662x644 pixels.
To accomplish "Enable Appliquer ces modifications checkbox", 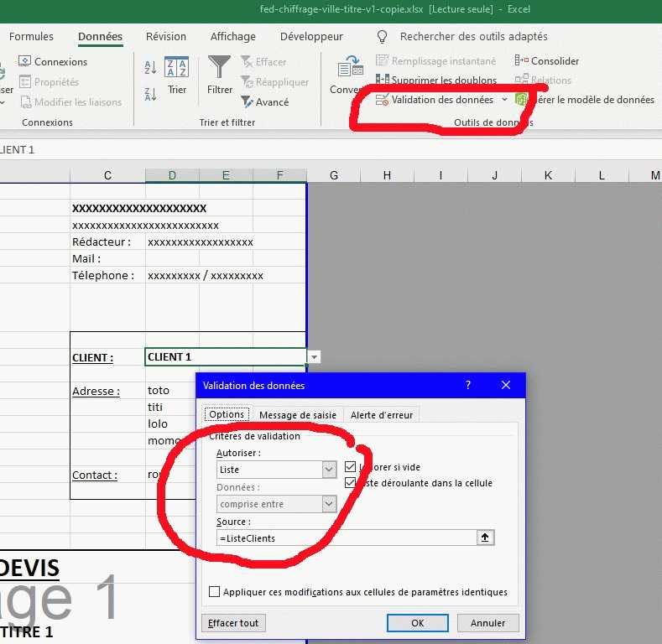I will 215,592.
